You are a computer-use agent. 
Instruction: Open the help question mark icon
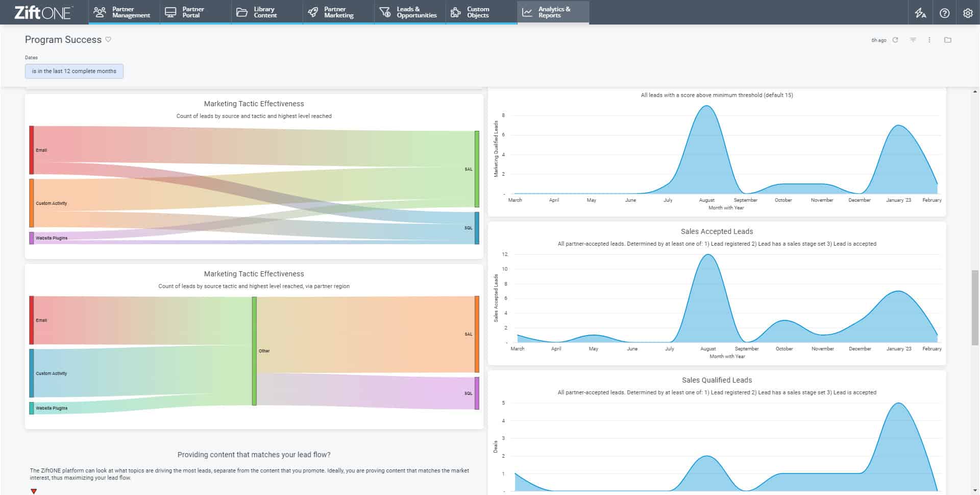point(944,13)
